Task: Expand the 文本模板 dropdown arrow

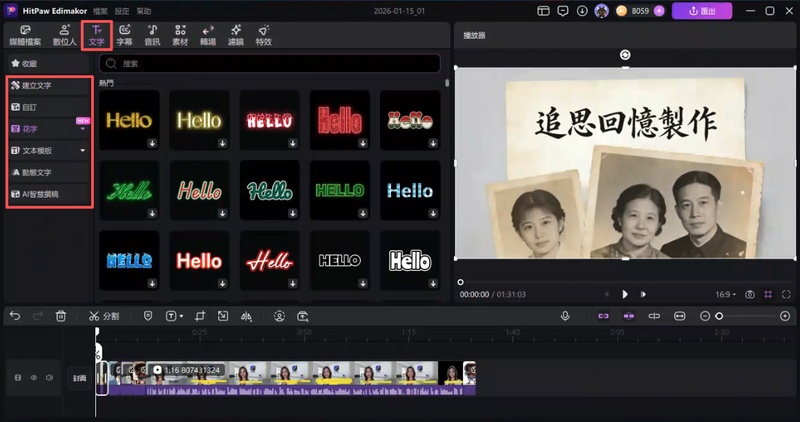Action: click(83, 151)
